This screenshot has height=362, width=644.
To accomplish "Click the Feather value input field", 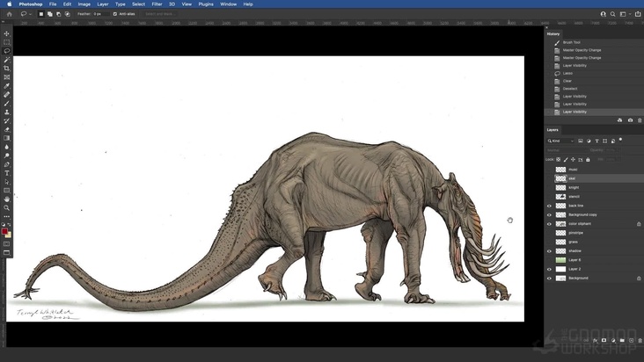I will point(101,14).
